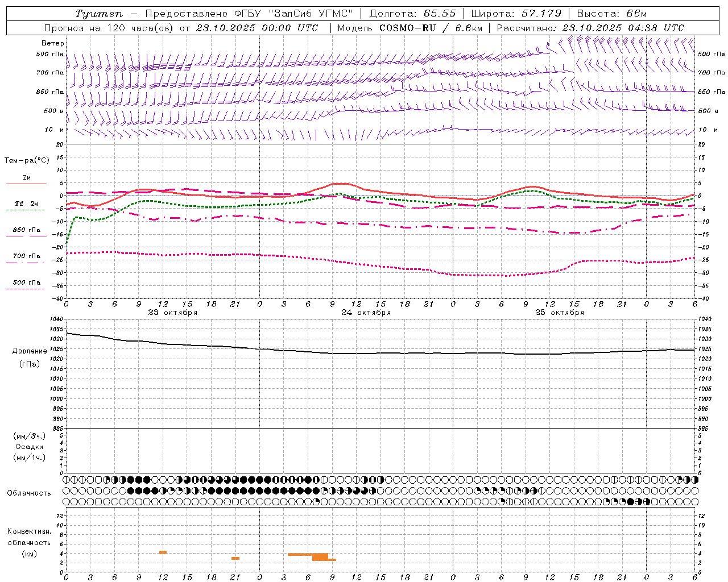Click the "Тем-ра(°C)" temperature panel label
Viewport: 728px width, 582px height.
pyautogui.click(x=27, y=161)
